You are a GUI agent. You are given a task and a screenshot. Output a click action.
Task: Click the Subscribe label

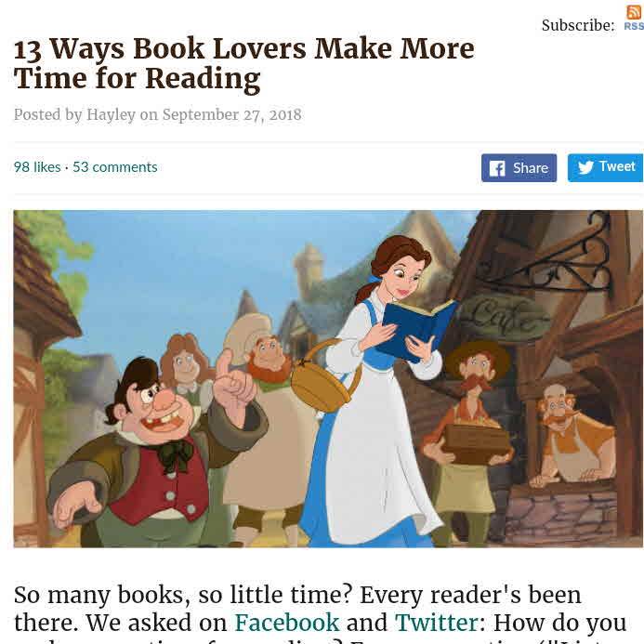pos(578,25)
